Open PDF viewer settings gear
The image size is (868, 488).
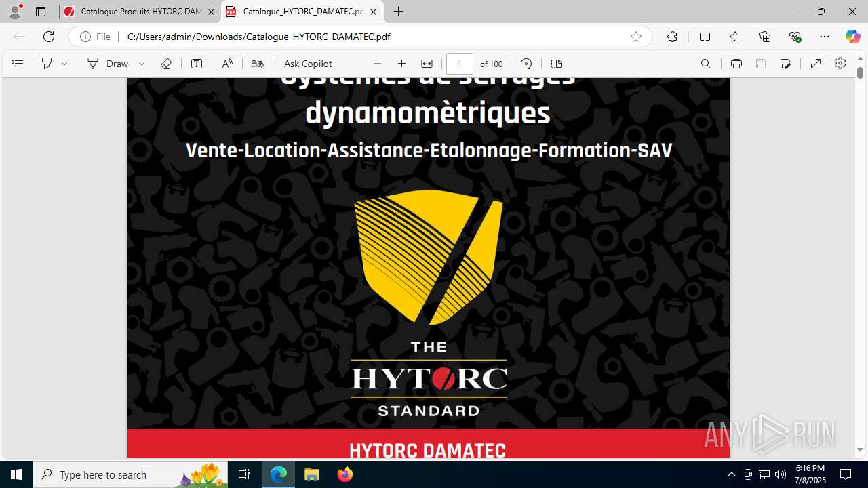(840, 63)
